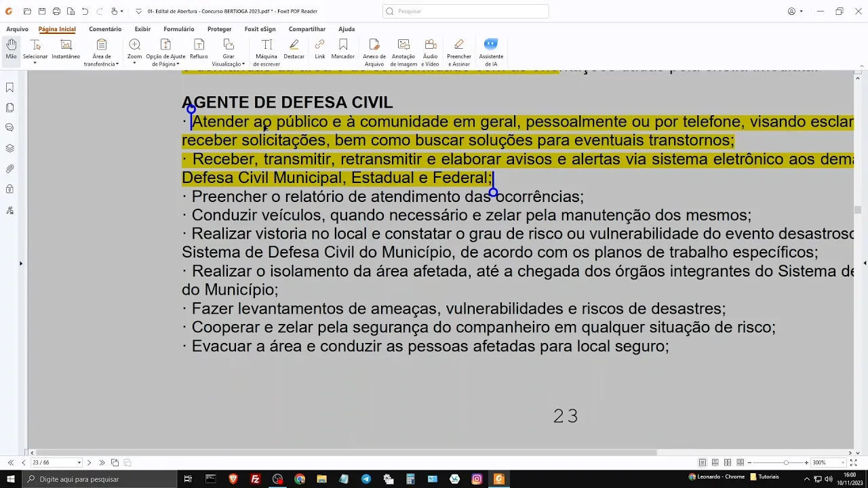
Task: Open signatures panel in left sidebar
Action: click(9, 211)
